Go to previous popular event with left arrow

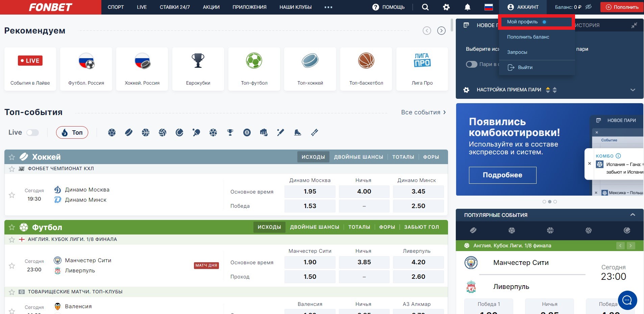[620, 246]
